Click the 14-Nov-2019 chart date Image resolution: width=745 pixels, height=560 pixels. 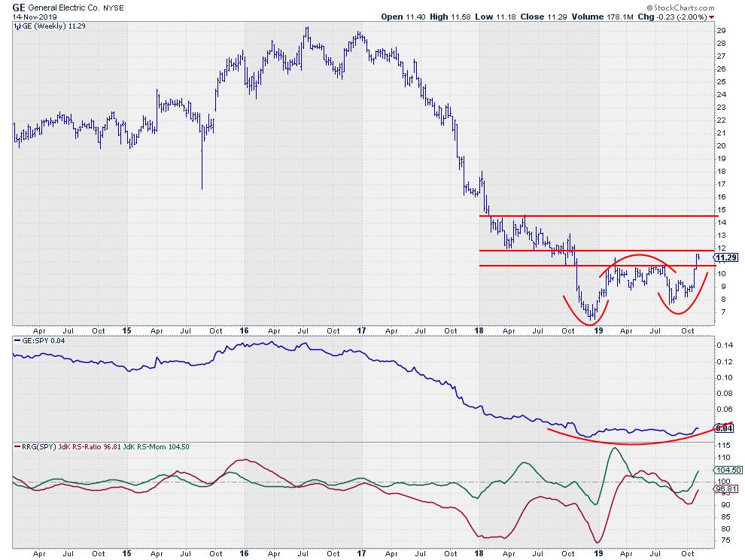tap(35, 17)
